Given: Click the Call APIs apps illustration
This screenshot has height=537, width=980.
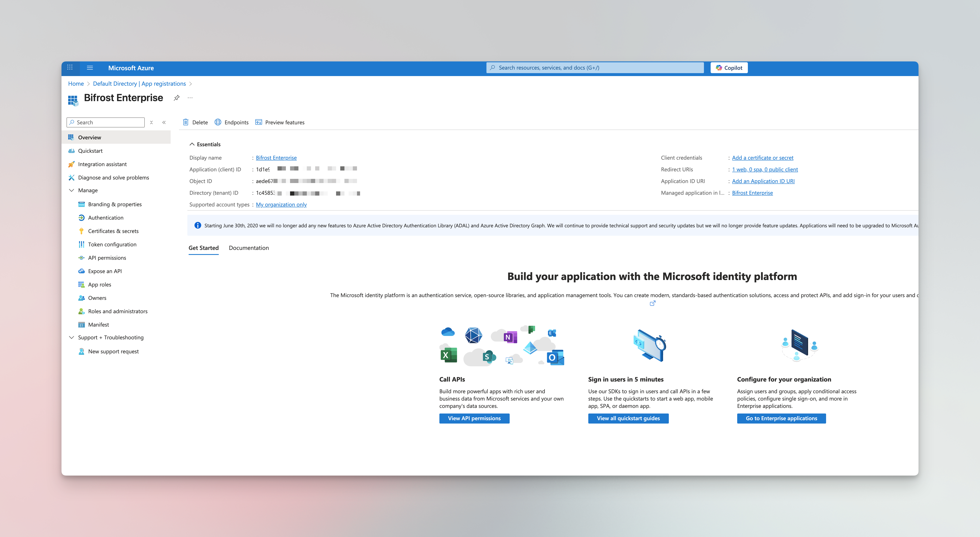Looking at the screenshot, I should pos(502,345).
